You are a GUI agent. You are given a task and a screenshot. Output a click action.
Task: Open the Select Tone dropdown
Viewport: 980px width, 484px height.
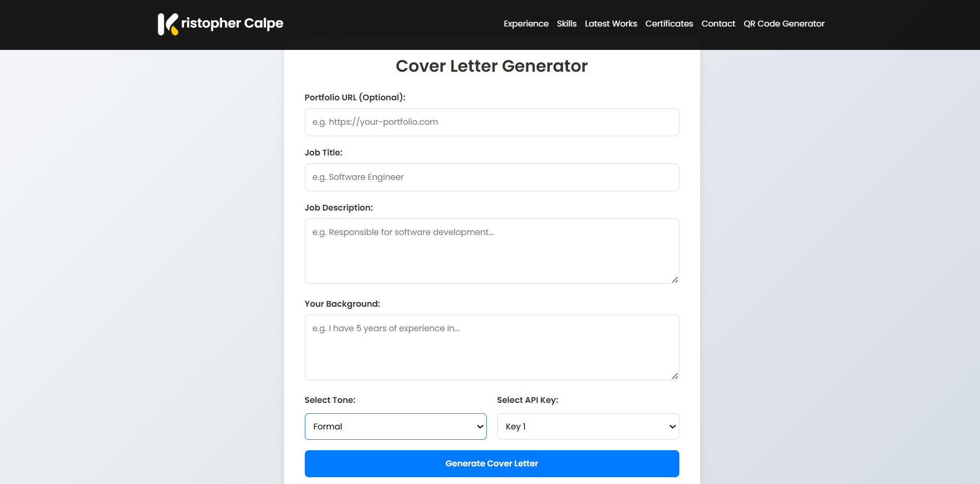(395, 426)
